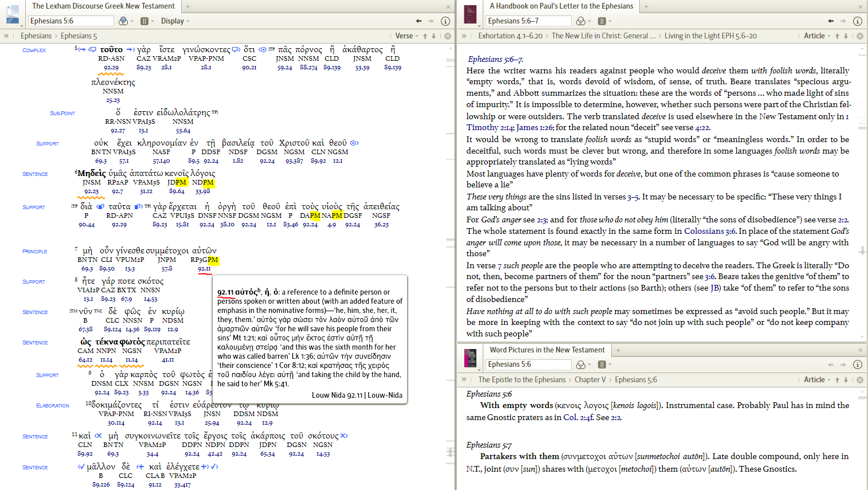Follow the James 1:26 reference link
The width and height of the screenshot is (868, 490).
click(534, 127)
